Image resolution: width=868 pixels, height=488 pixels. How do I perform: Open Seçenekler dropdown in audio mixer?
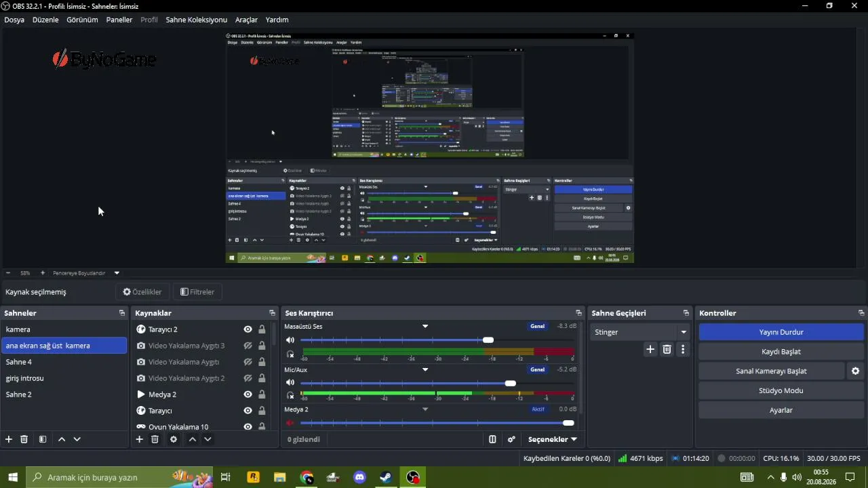point(552,439)
